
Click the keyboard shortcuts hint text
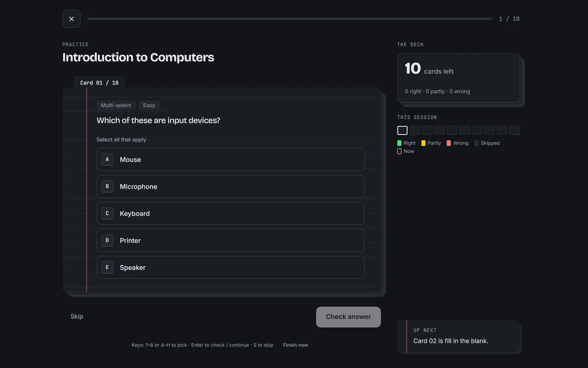(x=203, y=345)
